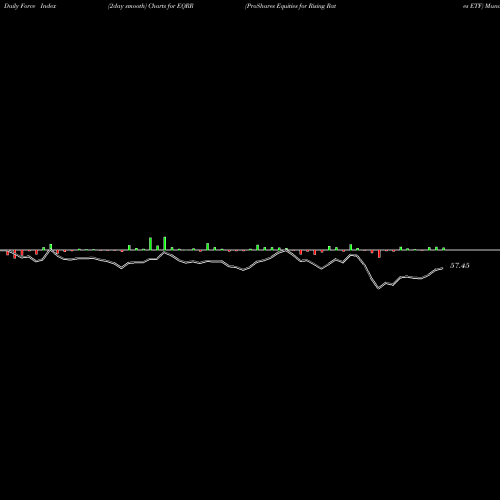Click 'ProShares Equities for Rising Rat' text
The width and height of the screenshot is (500, 500).
[x=290, y=6]
